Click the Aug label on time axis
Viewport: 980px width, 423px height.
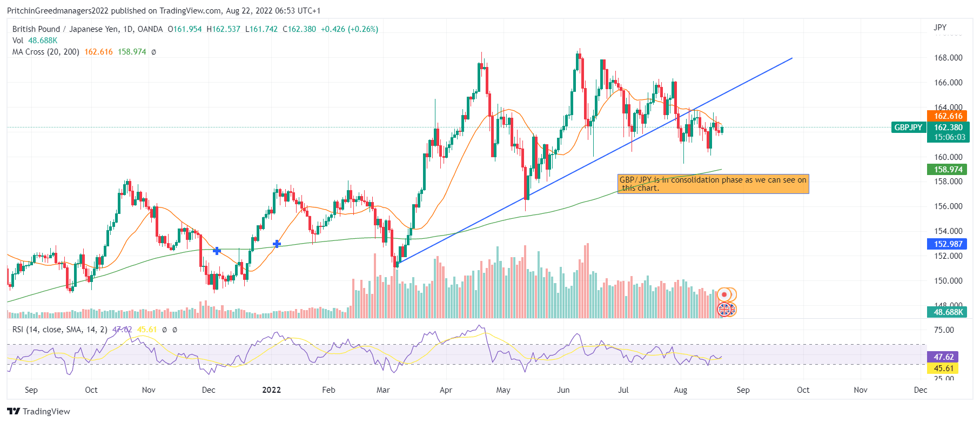681,390
